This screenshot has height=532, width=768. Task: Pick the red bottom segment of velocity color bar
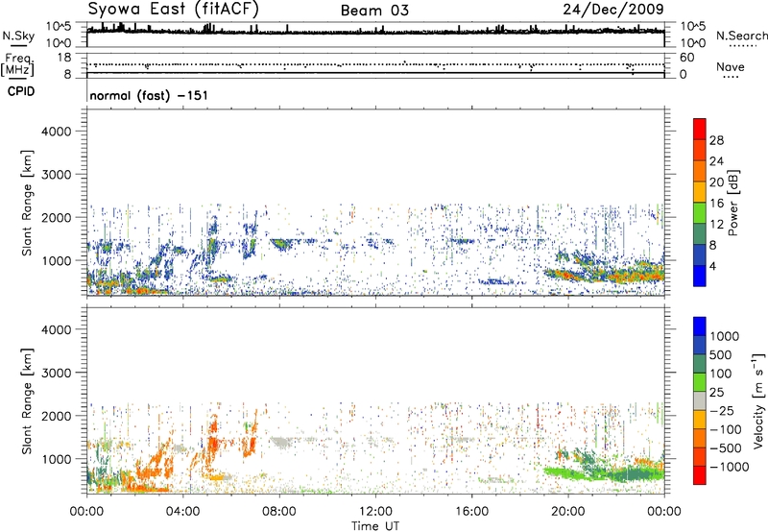coord(700,475)
